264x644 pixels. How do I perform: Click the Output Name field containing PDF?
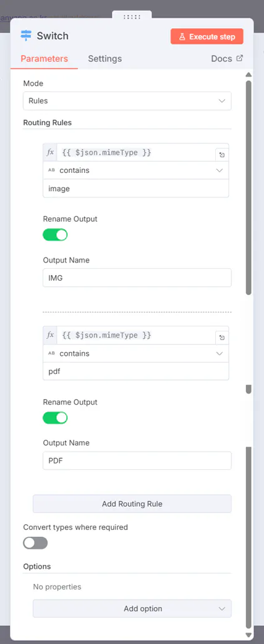(x=137, y=460)
